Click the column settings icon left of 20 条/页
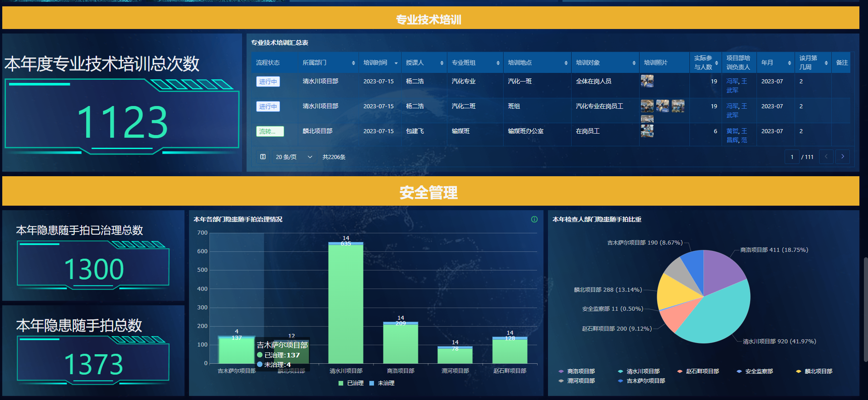The width and height of the screenshot is (868, 400). 263,157
